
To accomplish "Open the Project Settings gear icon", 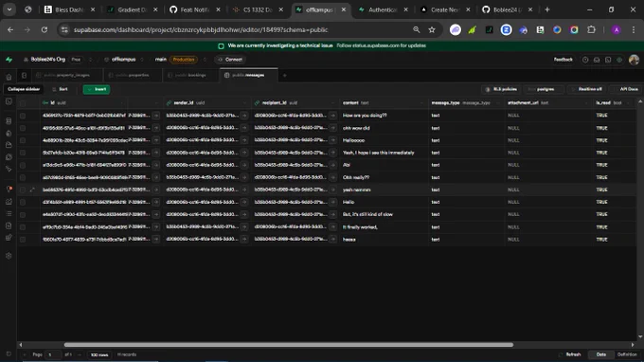I will (9, 256).
